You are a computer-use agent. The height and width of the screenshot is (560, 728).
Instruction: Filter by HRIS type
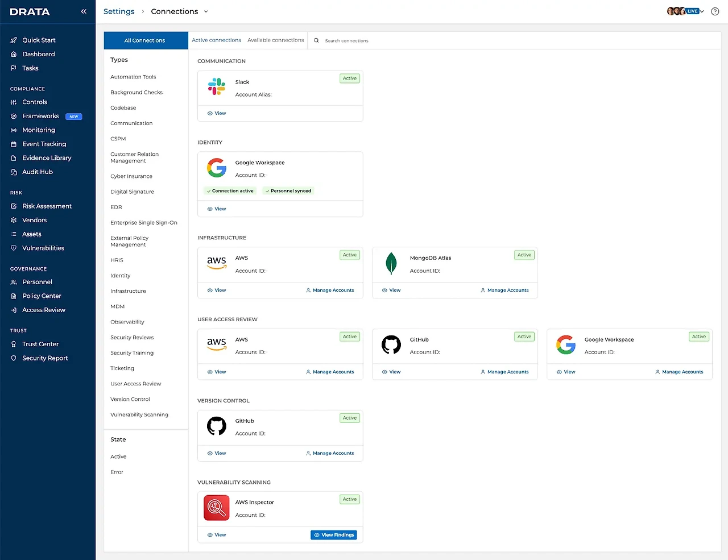117,260
